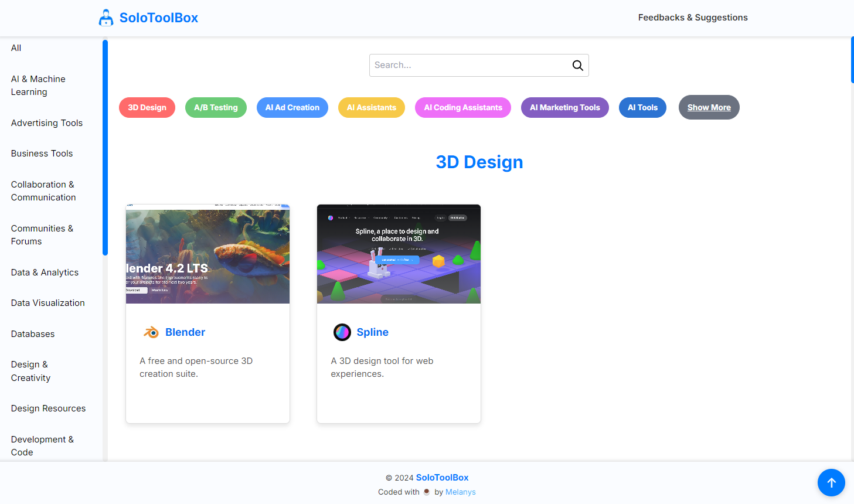Select the A/B Testing category tag
This screenshot has height=504, width=854.
(216, 108)
